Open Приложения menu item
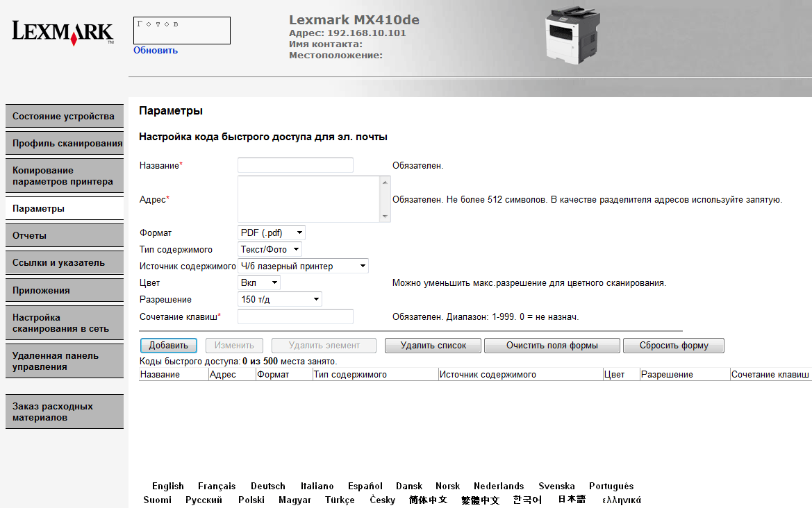The width and height of the screenshot is (812, 508). pos(64,290)
